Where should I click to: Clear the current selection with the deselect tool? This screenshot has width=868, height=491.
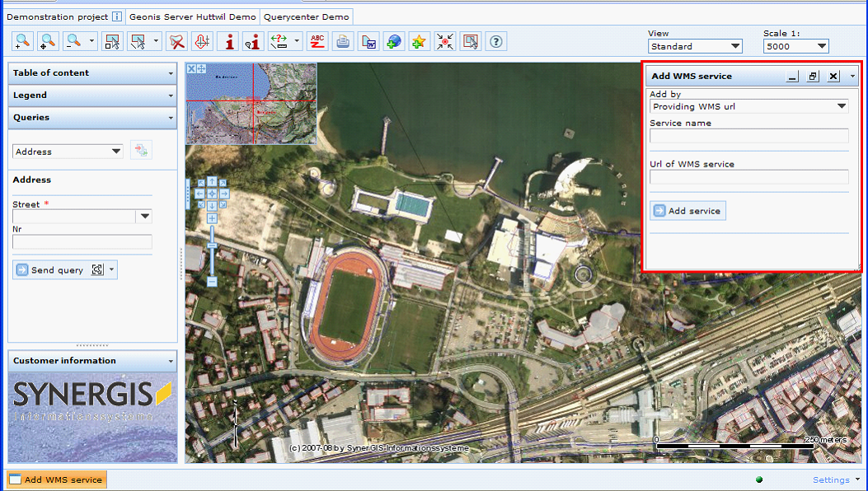(176, 40)
